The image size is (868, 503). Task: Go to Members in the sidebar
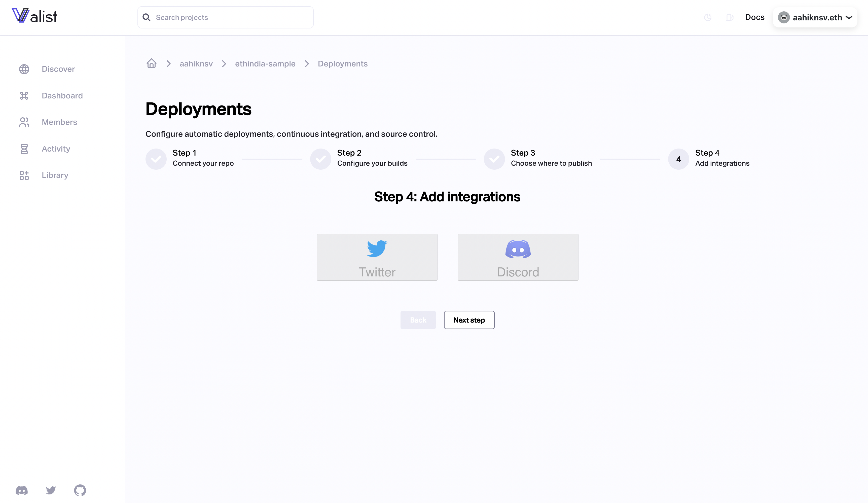tap(59, 122)
